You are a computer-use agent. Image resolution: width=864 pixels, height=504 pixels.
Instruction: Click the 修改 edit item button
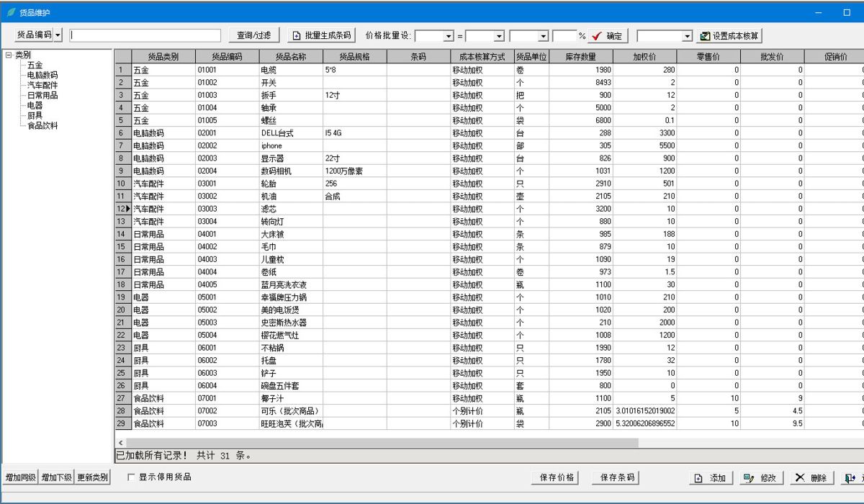pyautogui.click(x=762, y=478)
